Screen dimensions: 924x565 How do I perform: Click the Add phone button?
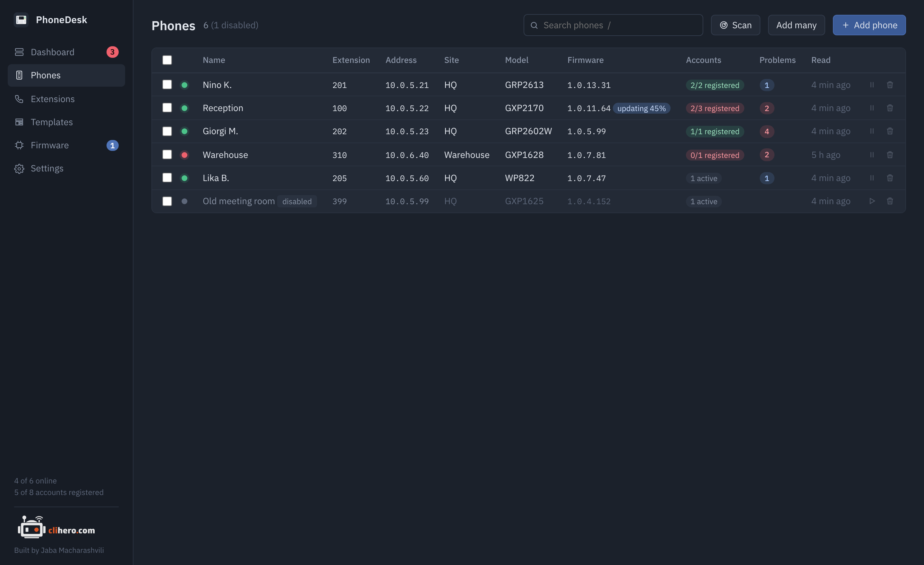coord(869,25)
